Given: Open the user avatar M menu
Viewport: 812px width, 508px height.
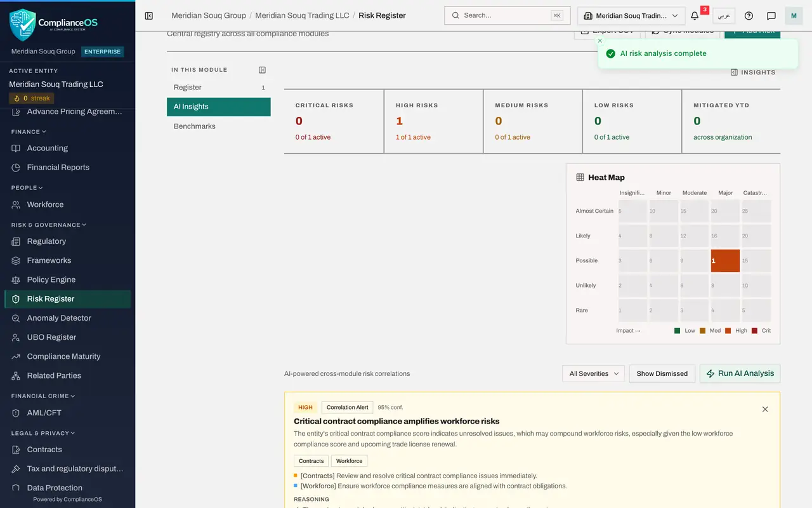Looking at the screenshot, I should coord(794,16).
